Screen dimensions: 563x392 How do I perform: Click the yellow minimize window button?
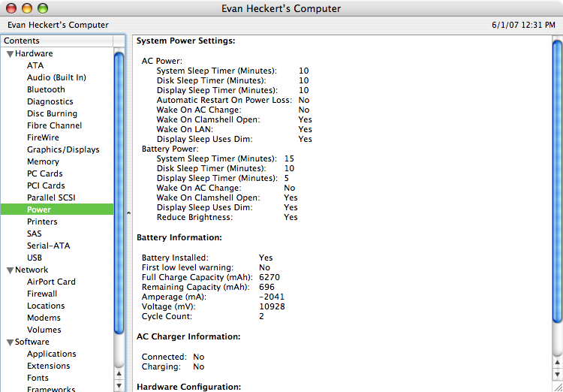pos(27,8)
